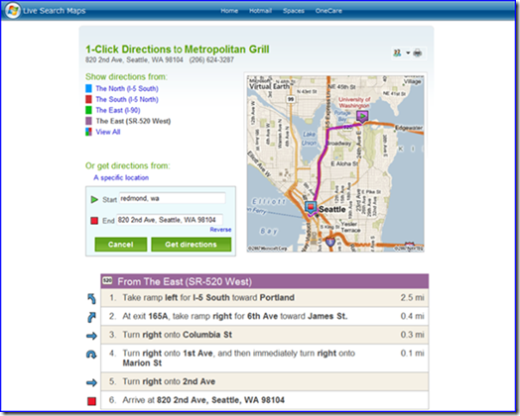Image resolution: width=520 pixels, height=416 pixels.
Task: Click the right arrow icon for step 5
Action: [x=92, y=382]
